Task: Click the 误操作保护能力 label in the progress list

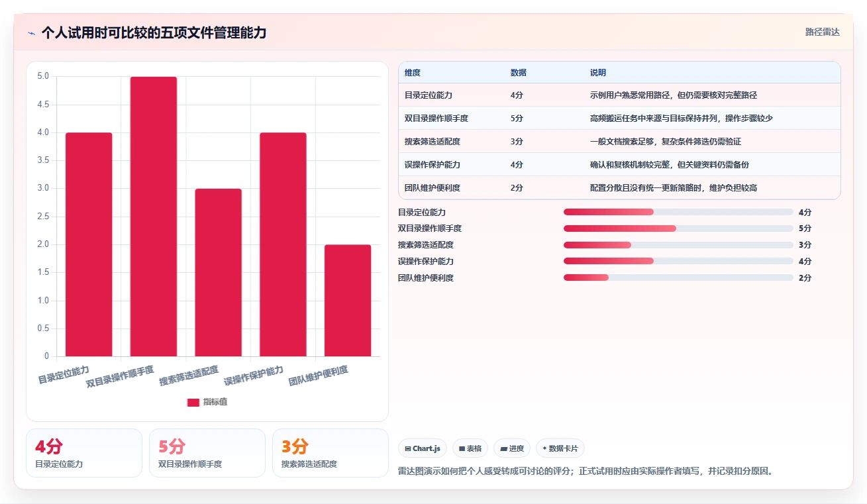Action: pyautogui.click(x=426, y=261)
